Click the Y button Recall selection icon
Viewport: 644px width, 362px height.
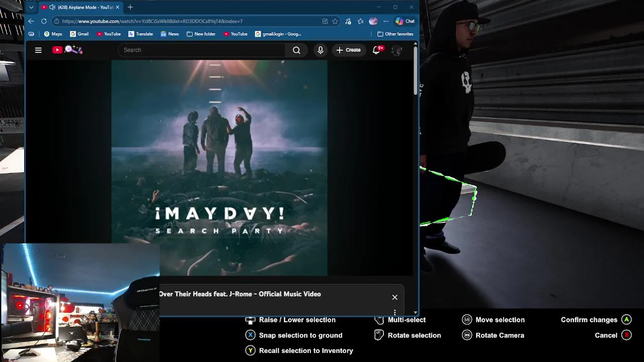(250, 350)
